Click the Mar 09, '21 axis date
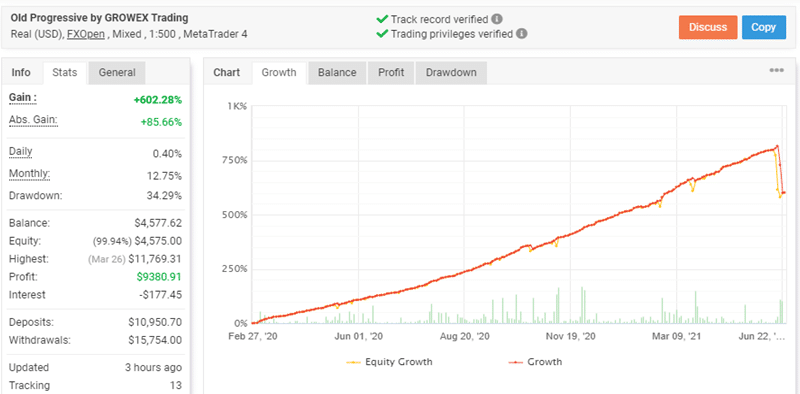This screenshot has width=800, height=394. [x=677, y=337]
